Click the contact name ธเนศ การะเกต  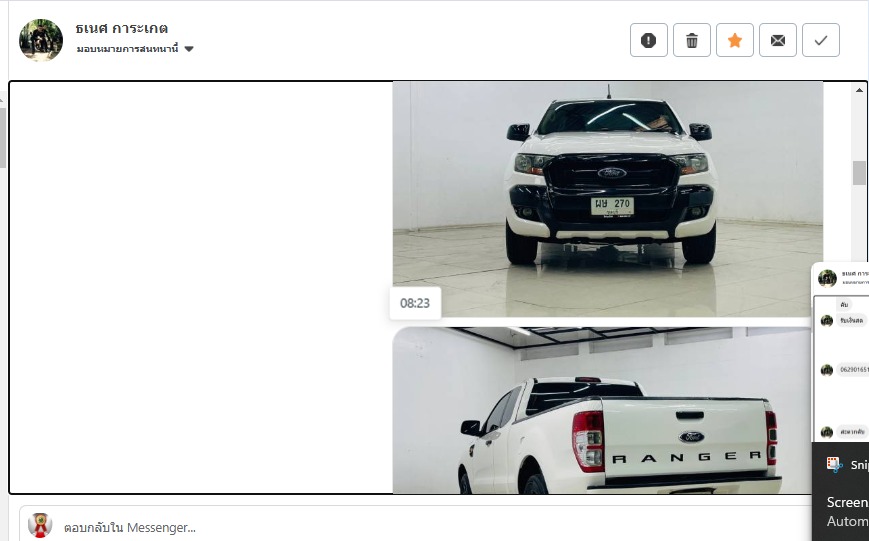tap(122, 28)
